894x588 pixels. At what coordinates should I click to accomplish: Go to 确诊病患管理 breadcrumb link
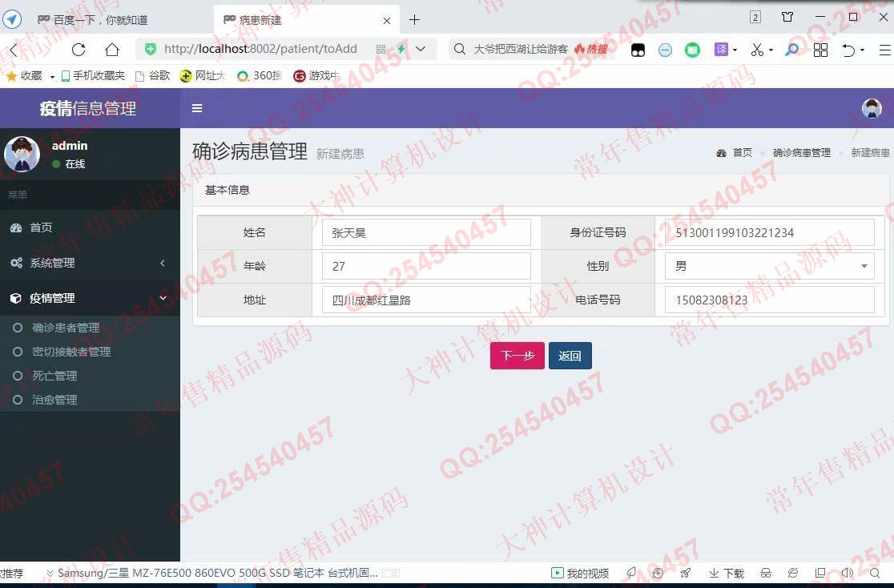point(802,153)
